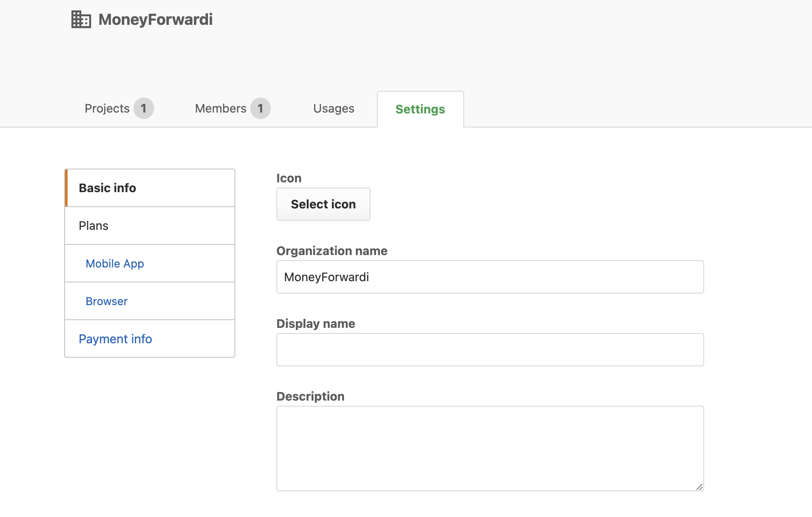This screenshot has width=812, height=517.
Task: Click the Display name label
Action: click(x=316, y=324)
